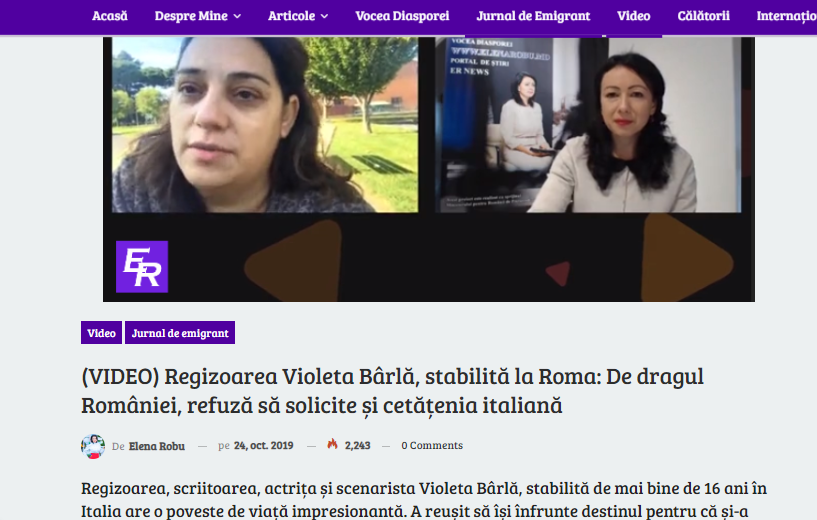Screen dimensions: 817x520
Task: Click the small red triangle on video
Action: [558, 273]
